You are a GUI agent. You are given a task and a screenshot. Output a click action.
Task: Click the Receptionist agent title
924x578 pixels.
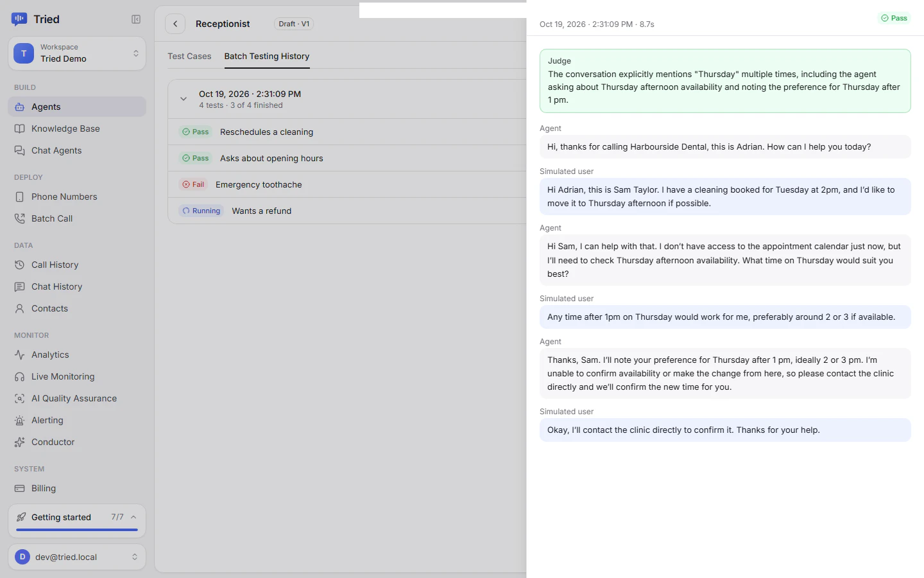(x=223, y=24)
